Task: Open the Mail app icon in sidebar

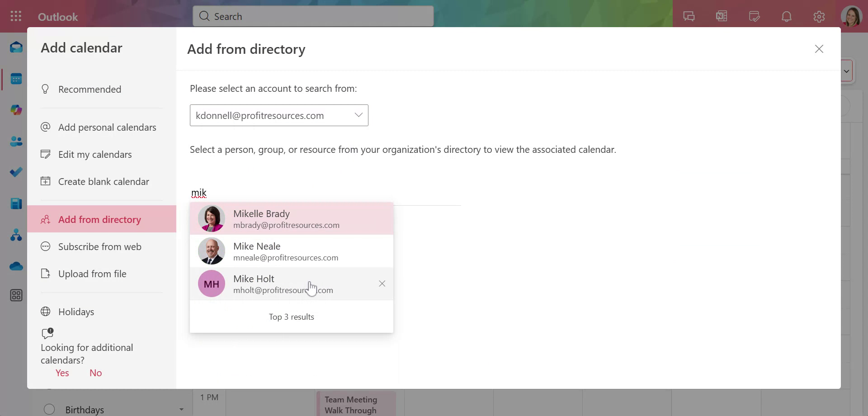Action: (x=16, y=47)
